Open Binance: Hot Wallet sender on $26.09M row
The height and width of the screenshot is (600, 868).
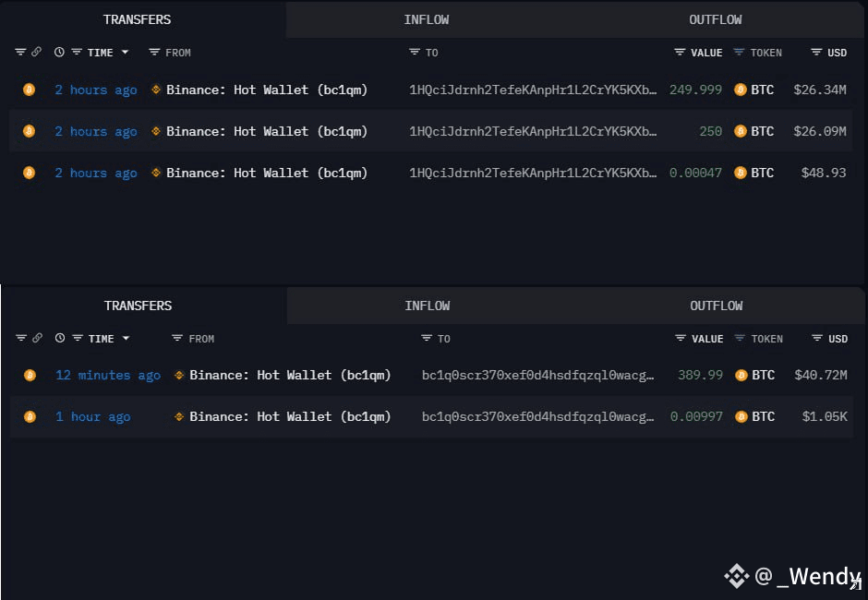pyautogui.click(x=267, y=132)
